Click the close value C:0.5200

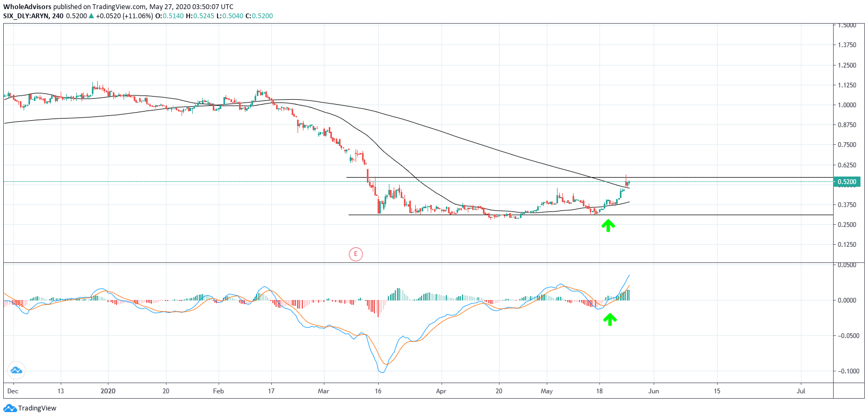(x=259, y=16)
